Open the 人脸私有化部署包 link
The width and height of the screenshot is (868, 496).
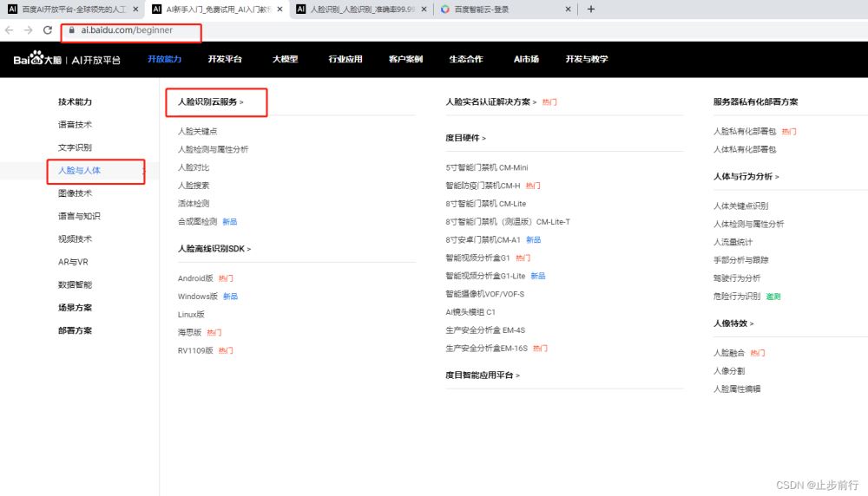coord(745,132)
